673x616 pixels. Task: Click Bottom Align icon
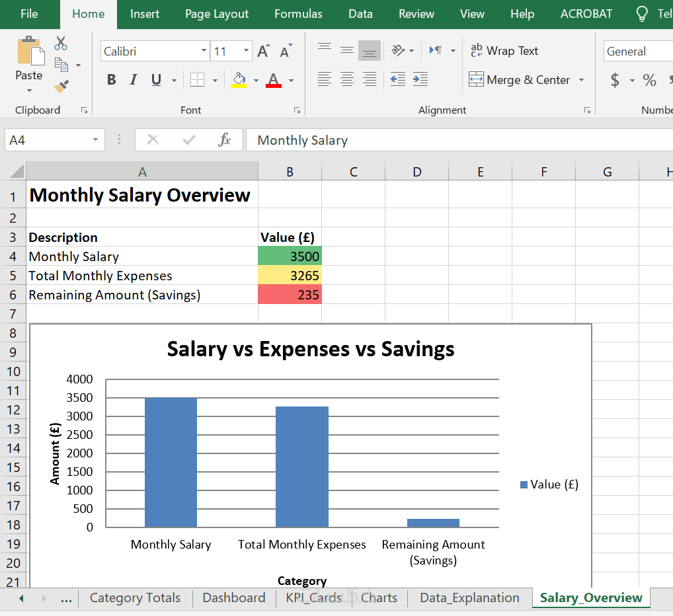[369, 51]
